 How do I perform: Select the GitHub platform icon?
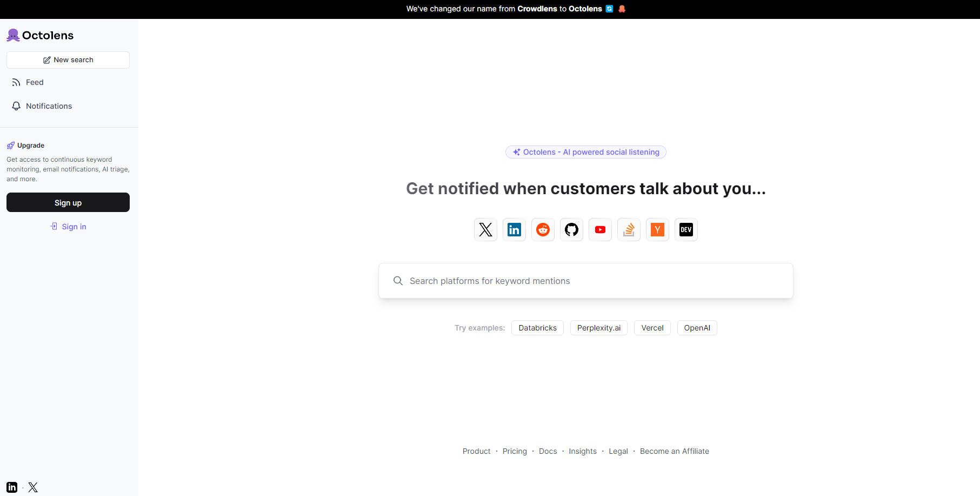(x=571, y=230)
